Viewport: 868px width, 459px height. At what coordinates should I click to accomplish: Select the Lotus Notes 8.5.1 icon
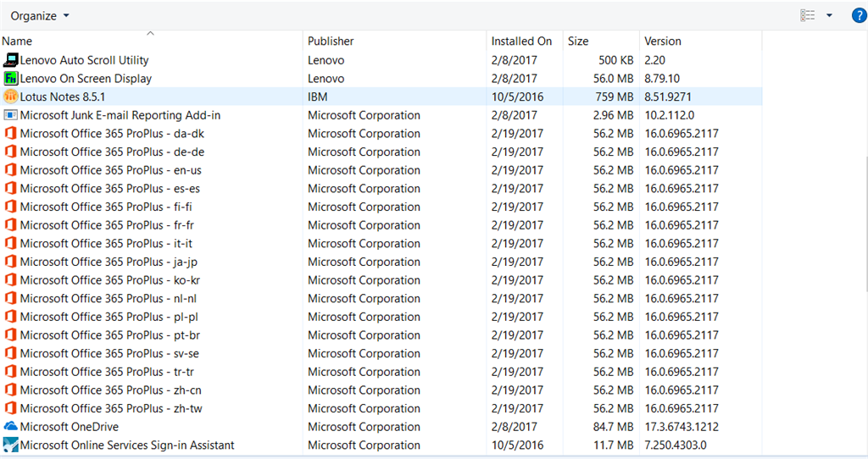point(11,97)
